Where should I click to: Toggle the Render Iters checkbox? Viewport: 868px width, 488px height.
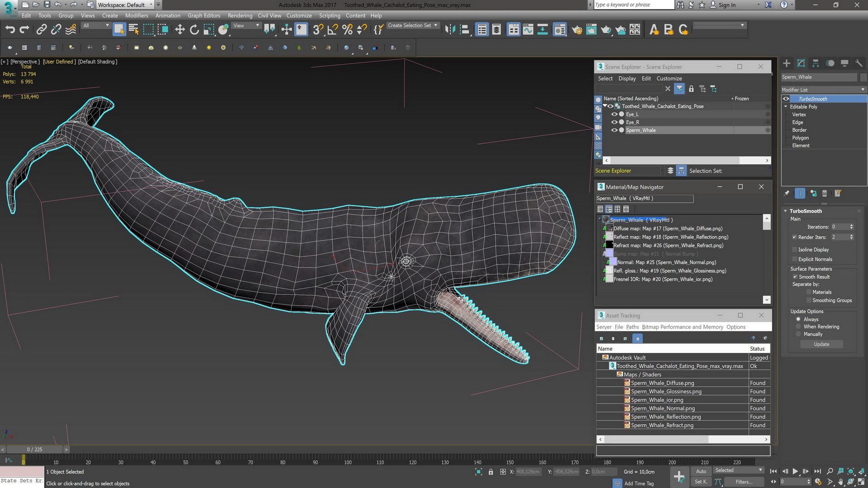pos(795,237)
